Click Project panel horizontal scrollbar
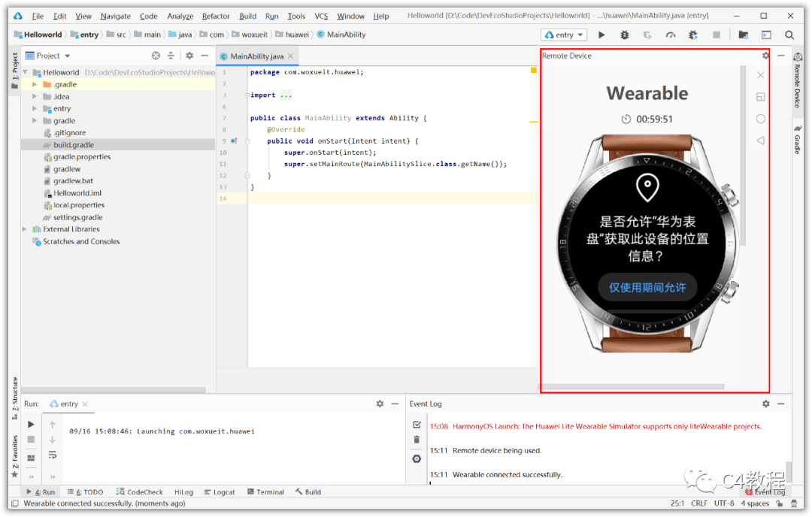 (x=113, y=390)
